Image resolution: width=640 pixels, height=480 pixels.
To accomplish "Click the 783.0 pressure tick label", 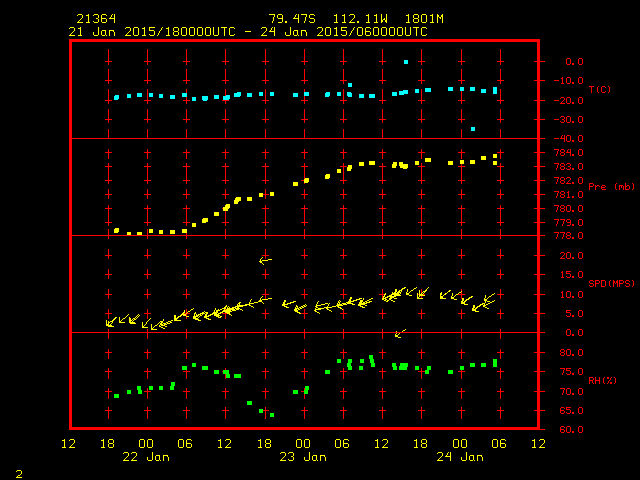I will pyautogui.click(x=569, y=167).
